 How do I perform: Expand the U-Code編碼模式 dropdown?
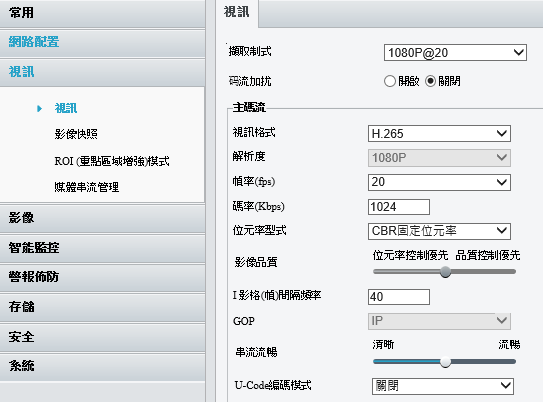pyautogui.click(x=443, y=386)
